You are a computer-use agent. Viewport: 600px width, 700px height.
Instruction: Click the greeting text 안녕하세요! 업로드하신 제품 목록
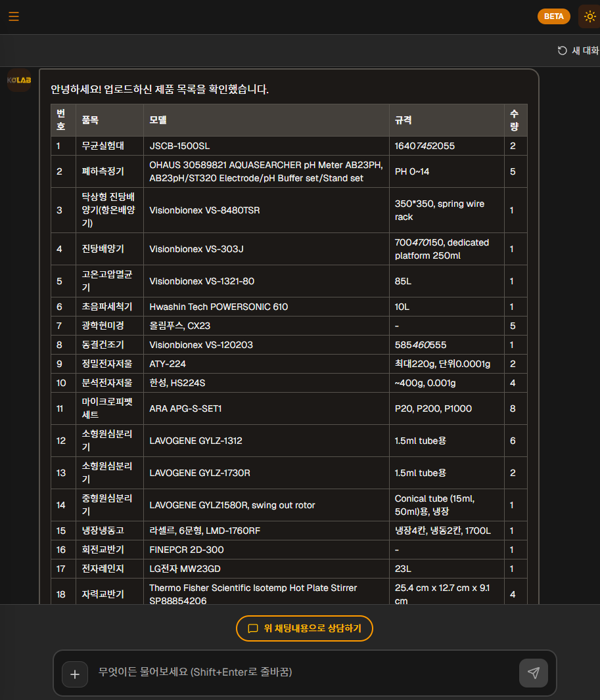coord(160,89)
